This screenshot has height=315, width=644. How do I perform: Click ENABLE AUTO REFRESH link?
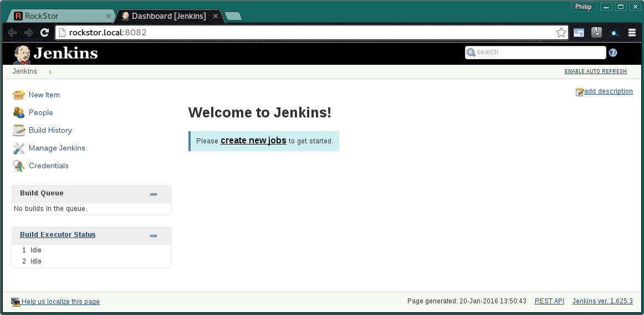click(596, 71)
